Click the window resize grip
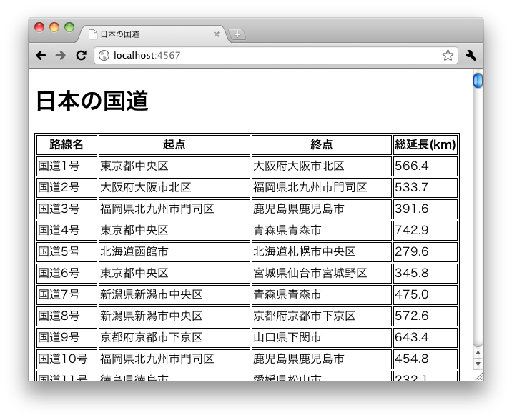512x420 pixels. [x=478, y=376]
